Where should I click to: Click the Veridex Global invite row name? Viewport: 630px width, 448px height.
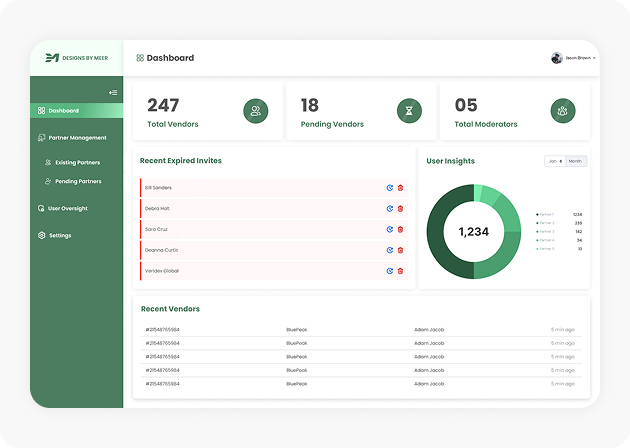tap(162, 271)
